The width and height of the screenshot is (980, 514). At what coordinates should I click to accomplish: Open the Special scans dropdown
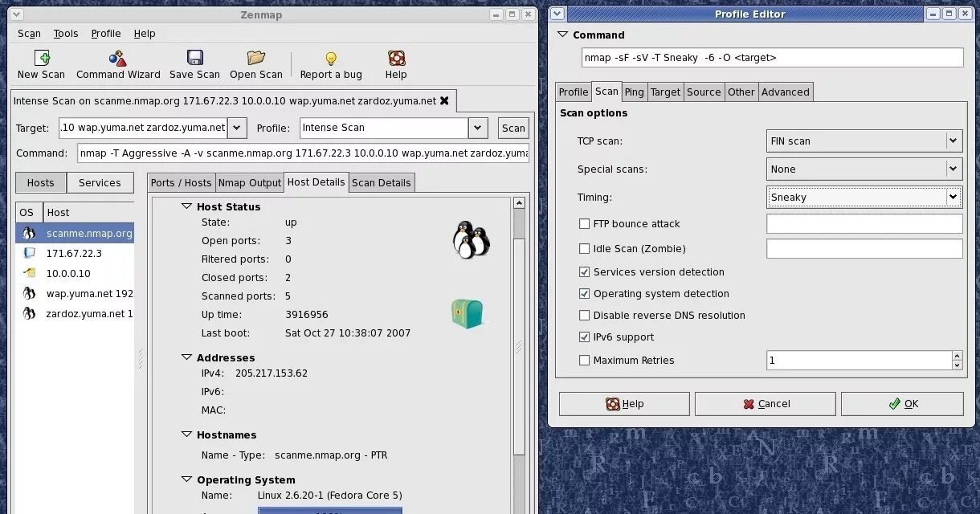pos(864,169)
